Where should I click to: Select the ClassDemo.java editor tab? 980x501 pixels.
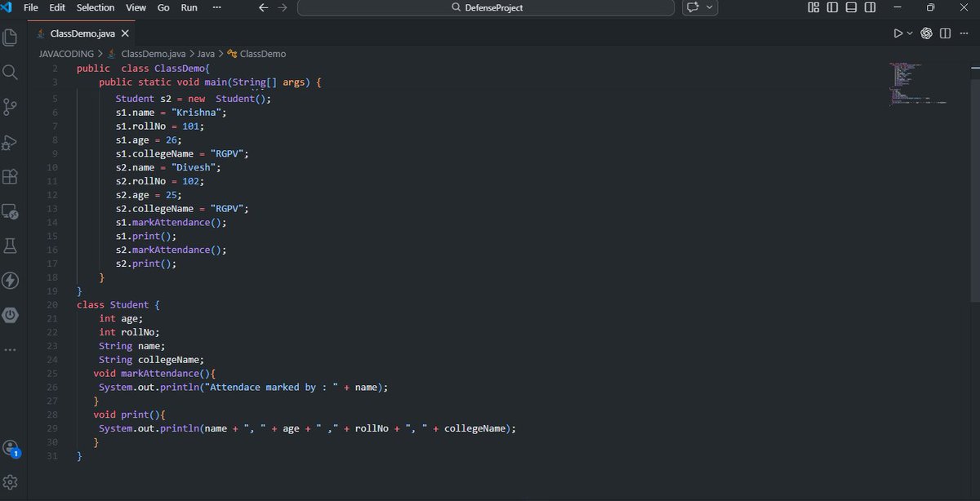(83, 33)
